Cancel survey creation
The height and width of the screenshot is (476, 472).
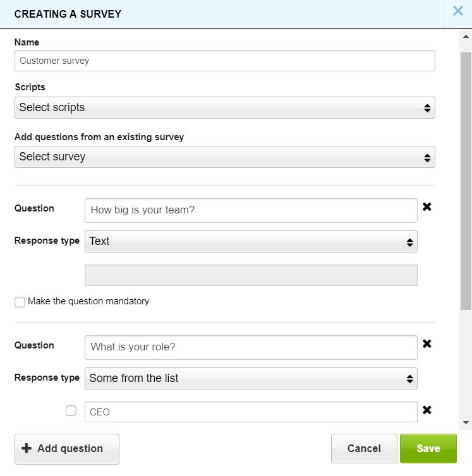coord(364,449)
